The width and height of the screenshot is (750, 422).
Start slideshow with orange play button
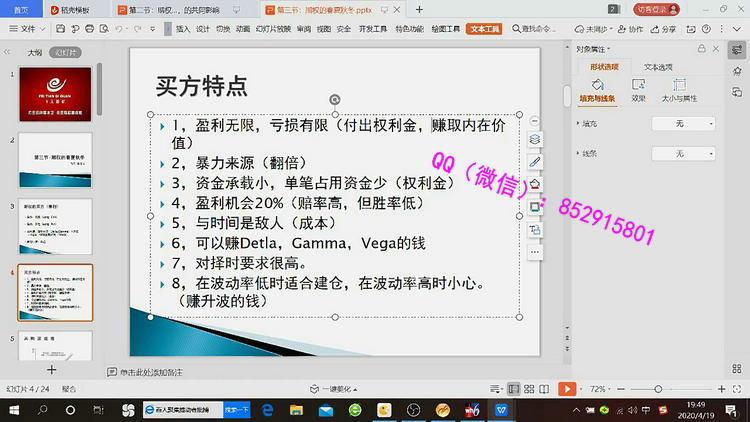pos(566,388)
